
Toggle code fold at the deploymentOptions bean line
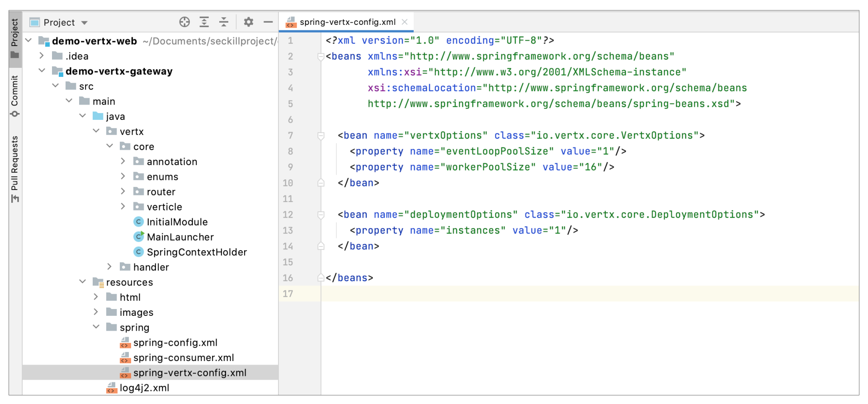321,215
